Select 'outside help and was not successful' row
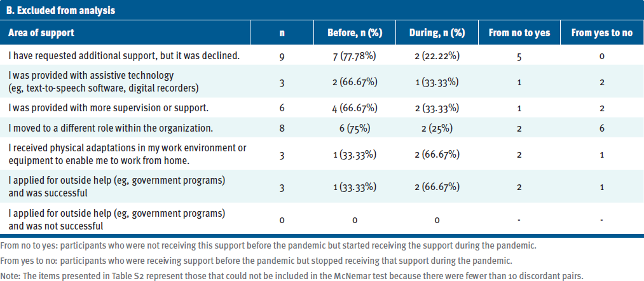The image size is (644, 281). pyautogui.click(x=322, y=219)
